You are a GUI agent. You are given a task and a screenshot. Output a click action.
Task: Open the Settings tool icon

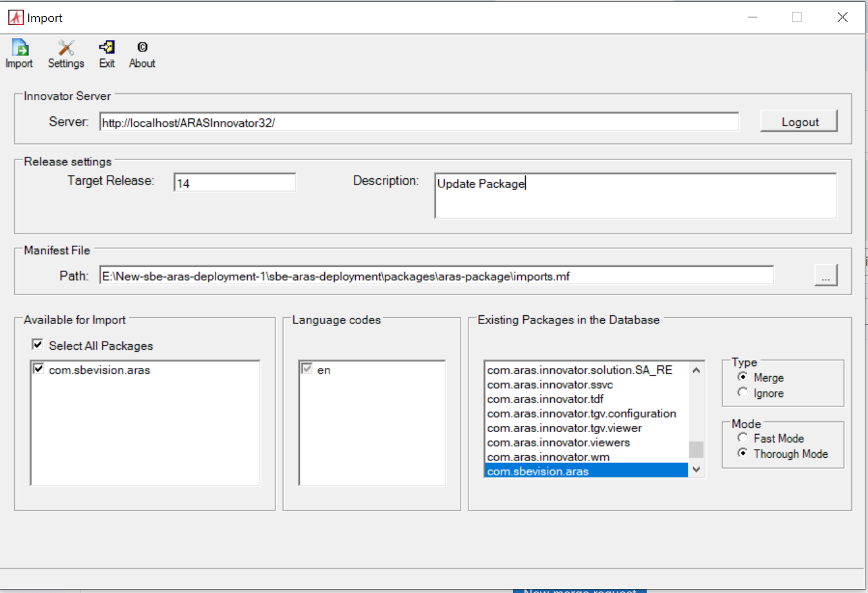66,49
